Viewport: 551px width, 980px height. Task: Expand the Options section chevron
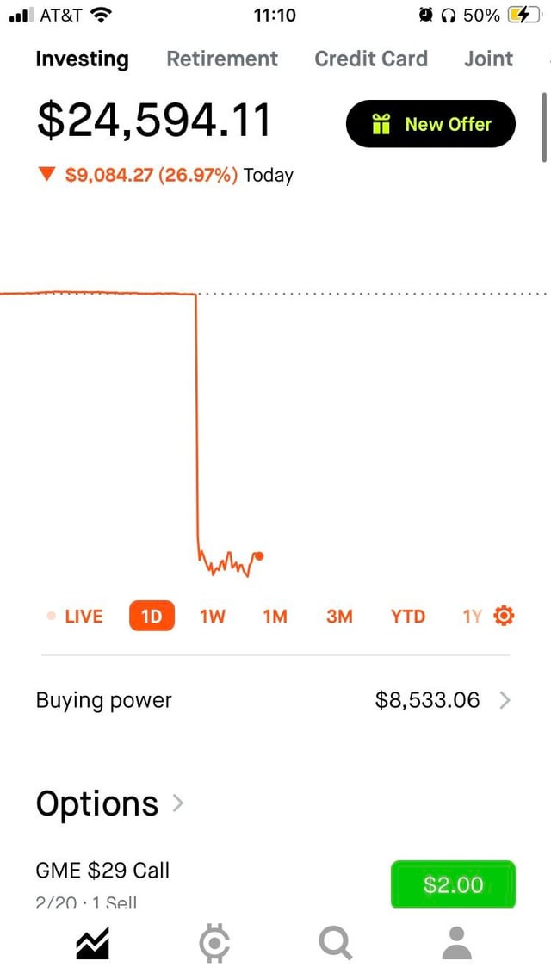tap(177, 803)
